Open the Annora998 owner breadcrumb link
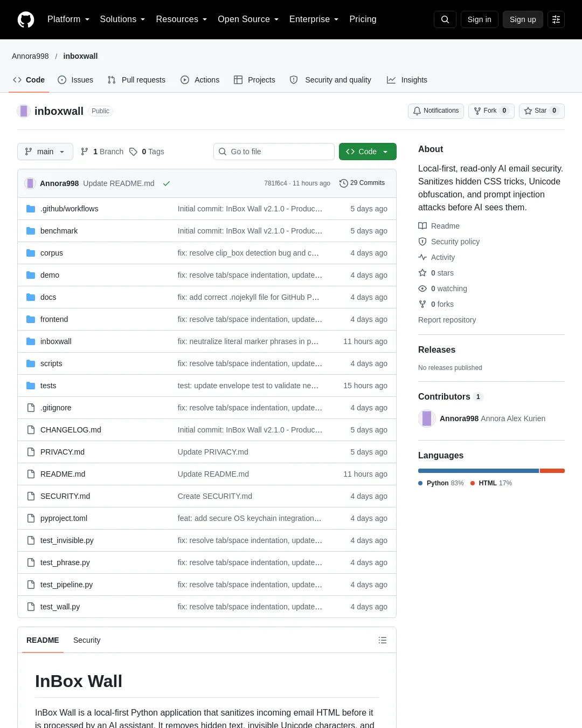The width and height of the screenshot is (582, 728). 30,56
